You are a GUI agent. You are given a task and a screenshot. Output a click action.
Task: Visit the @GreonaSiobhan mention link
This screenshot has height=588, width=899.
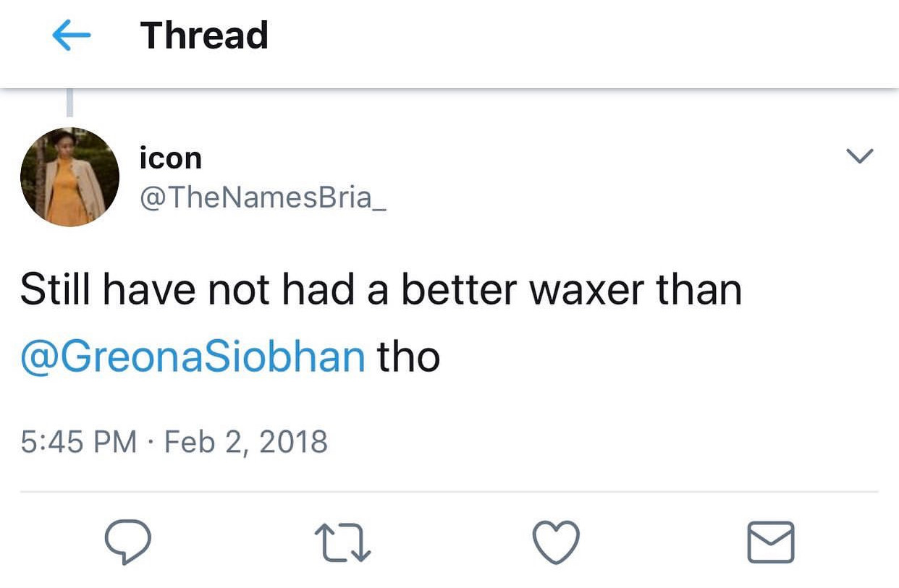[193, 357]
